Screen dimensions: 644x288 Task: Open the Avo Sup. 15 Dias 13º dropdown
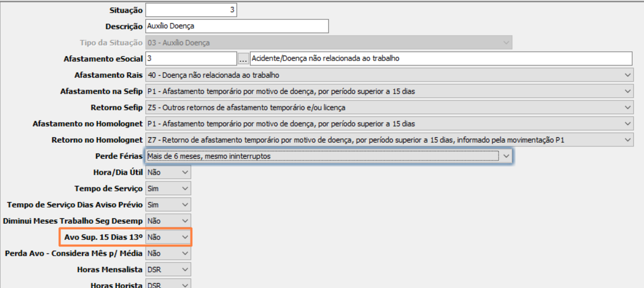click(168, 237)
